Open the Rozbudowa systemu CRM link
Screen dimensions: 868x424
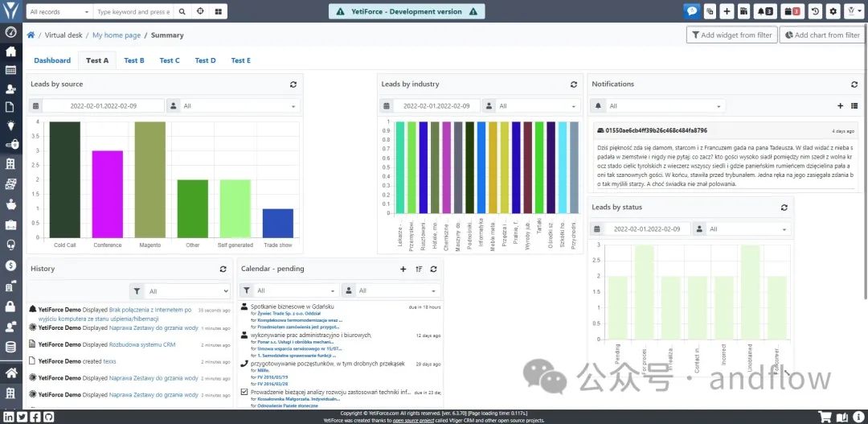click(142, 344)
